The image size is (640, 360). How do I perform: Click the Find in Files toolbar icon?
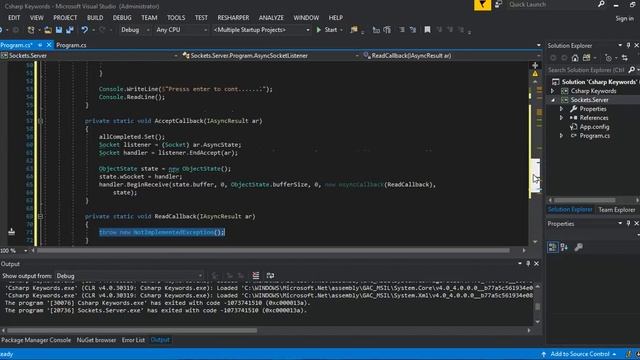coord(354,30)
